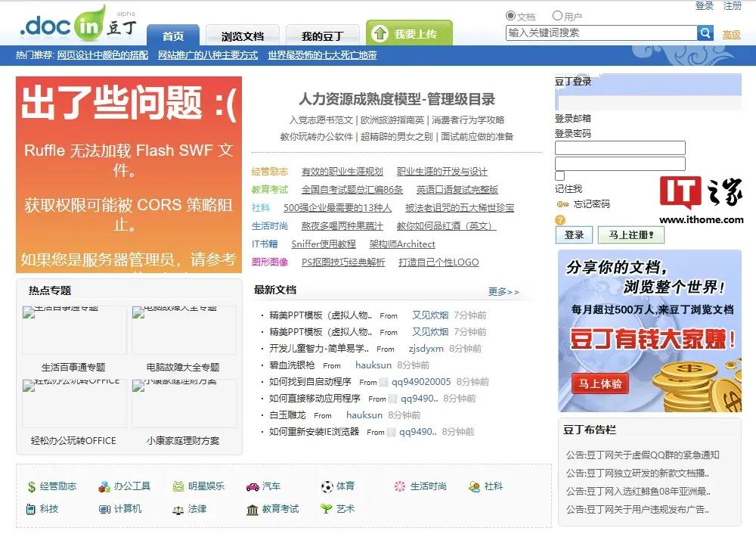This screenshot has width=756, height=534.
Task: Open the 办公工具 tools category icon
Action: [x=103, y=486]
